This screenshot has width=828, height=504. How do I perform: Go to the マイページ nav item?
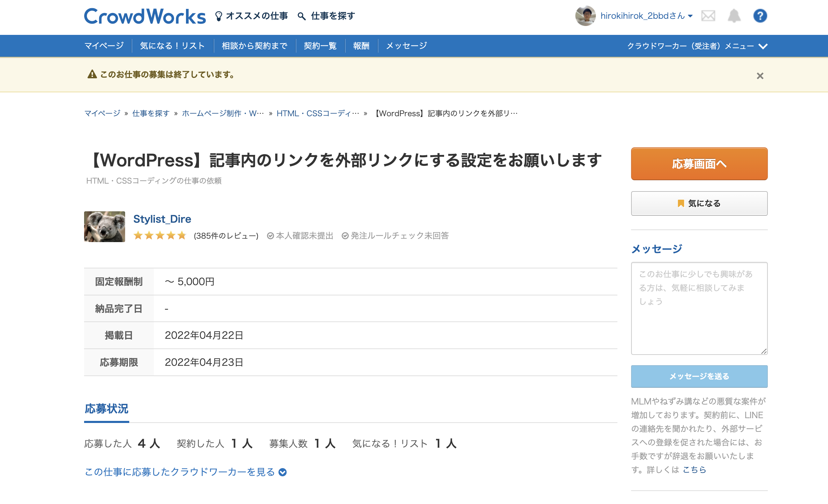pos(104,45)
